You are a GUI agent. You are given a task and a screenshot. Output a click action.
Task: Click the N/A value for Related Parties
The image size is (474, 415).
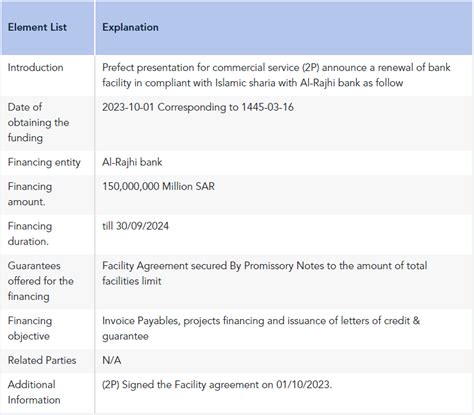[112, 360]
